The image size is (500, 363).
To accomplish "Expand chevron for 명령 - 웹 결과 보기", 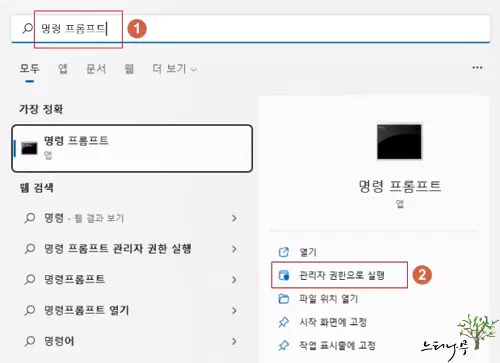I will pos(234,218).
